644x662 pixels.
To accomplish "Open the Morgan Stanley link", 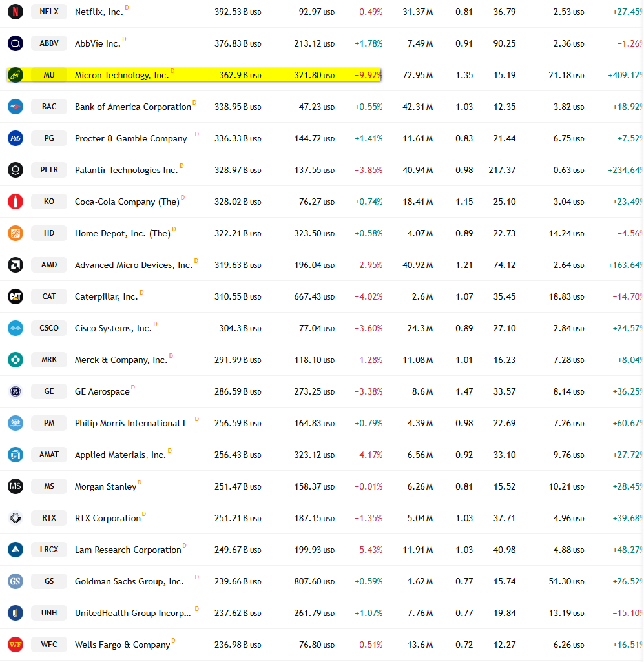I will click(105, 487).
